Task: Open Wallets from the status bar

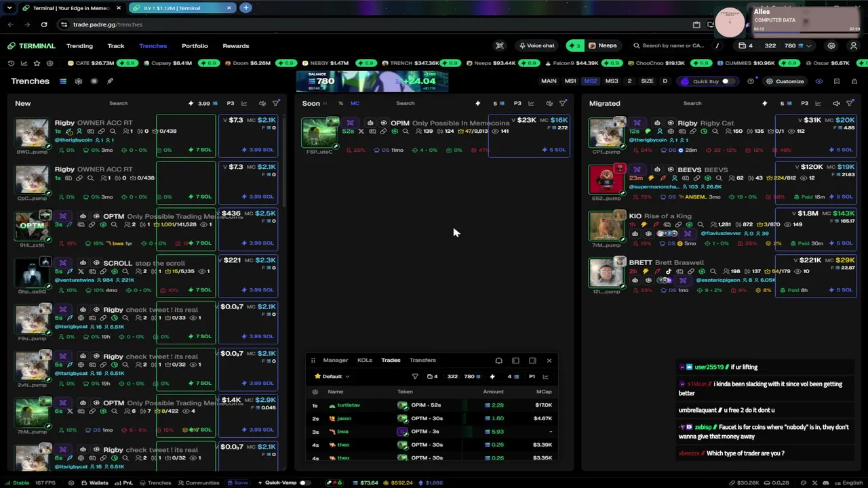Action: (94, 483)
